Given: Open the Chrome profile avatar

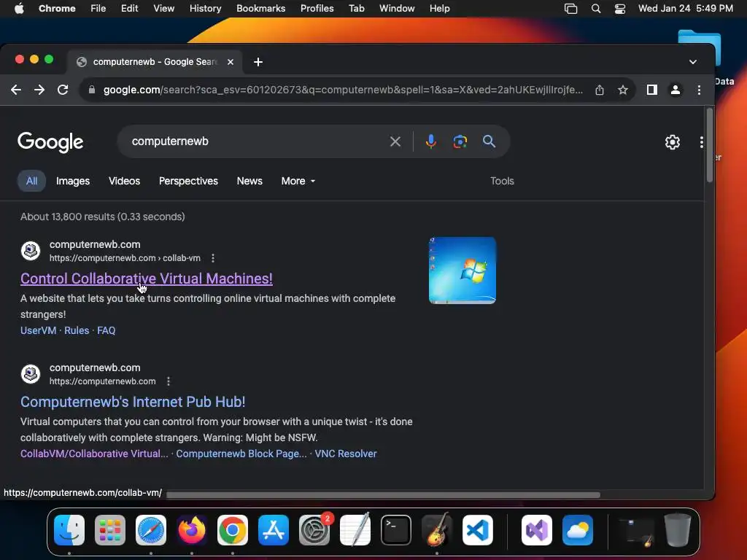Looking at the screenshot, I should pyautogui.click(x=675, y=90).
